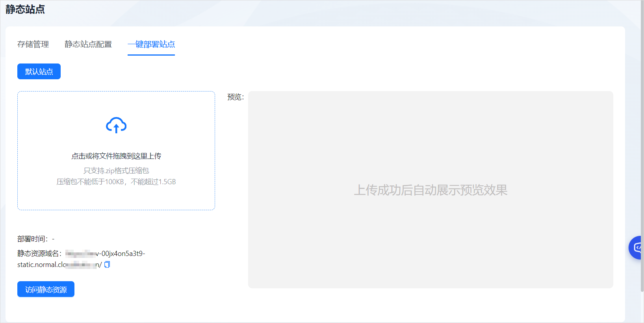Screen dimensions: 644x323
Task: Switch to the 存储管理 tab
Action: pyautogui.click(x=33, y=44)
